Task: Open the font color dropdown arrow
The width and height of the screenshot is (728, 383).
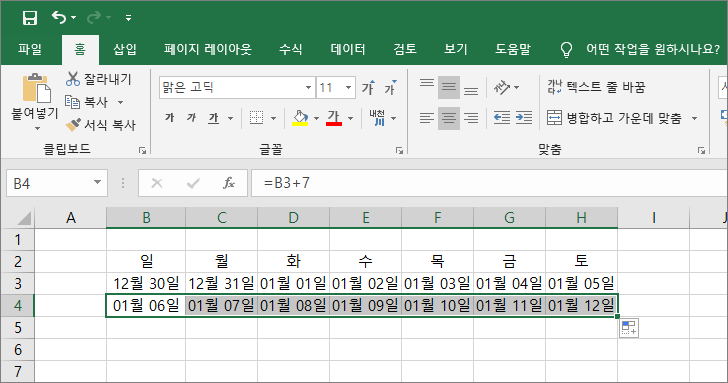Action: [351, 118]
